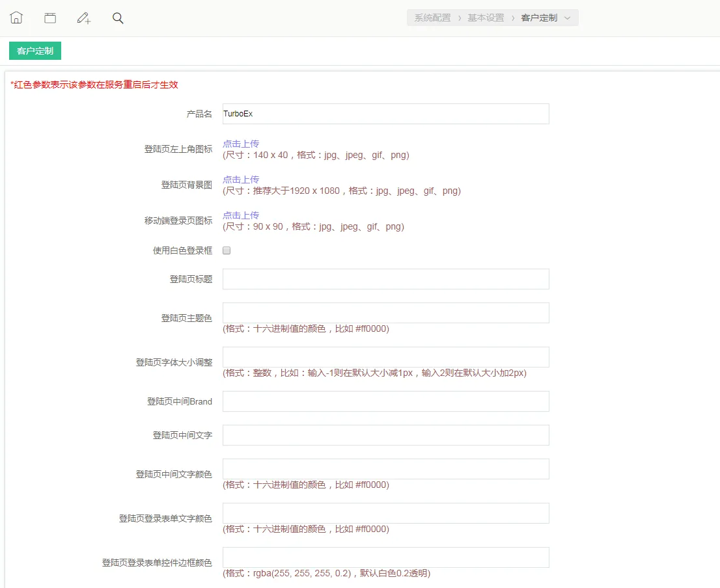Select the 基本设置 breadcrumb item
Image resolution: width=720 pixels, height=588 pixels.
[486, 18]
